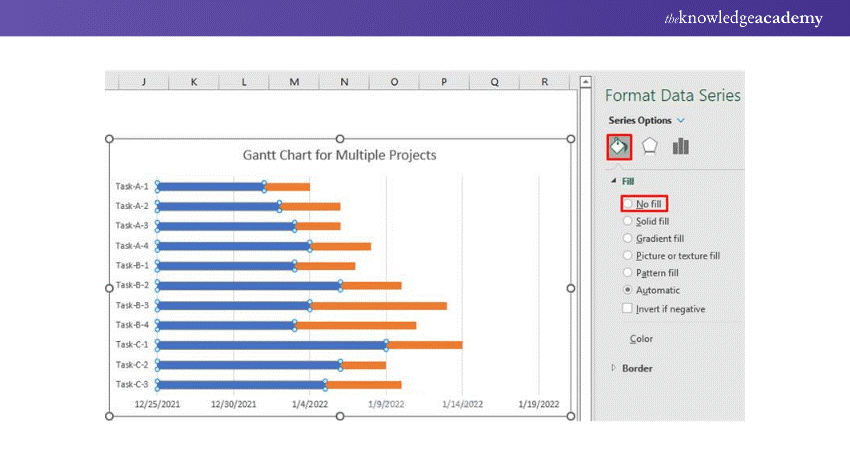Viewport: 850px width, 450px height.
Task: Click the chart's bottom-center resize handle
Action: pos(340,417)
